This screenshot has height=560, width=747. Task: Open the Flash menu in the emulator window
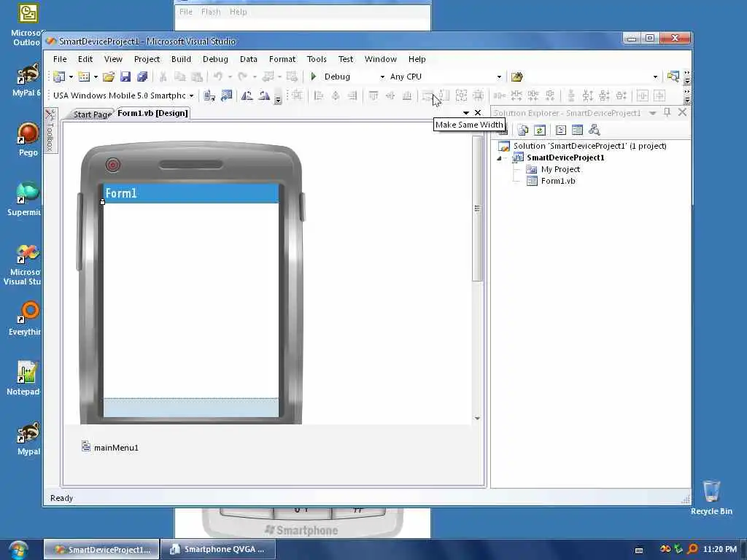tap(211, 12)
